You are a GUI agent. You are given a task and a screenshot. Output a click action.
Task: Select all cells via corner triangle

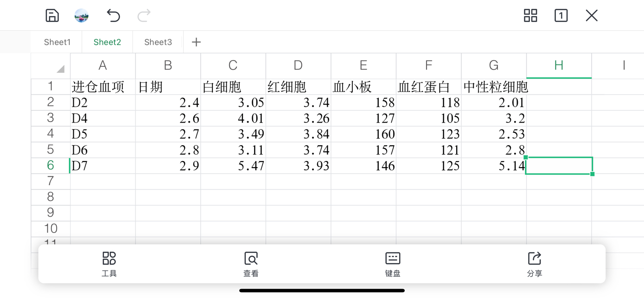pyautogui.click(x=51, y=66)
